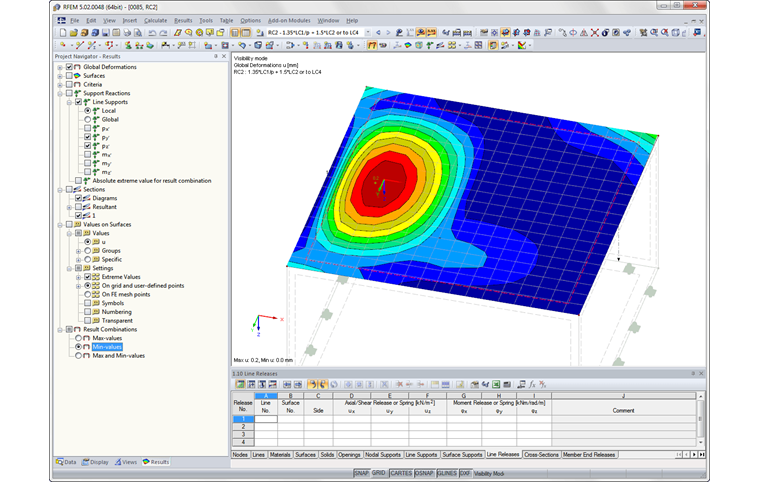Viewport: 760px width, 482px height.
Task: Switch to the Nodal Supports tab
Action: (x=385, y=454)
